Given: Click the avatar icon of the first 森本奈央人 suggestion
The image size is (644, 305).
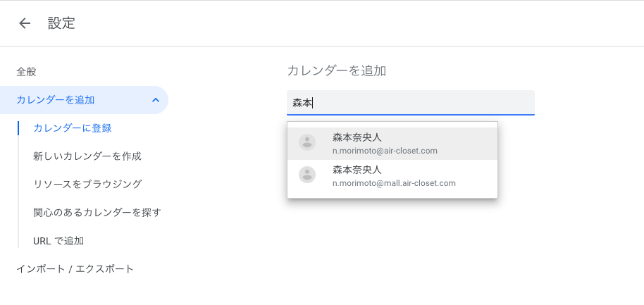Looking at the screenshot, I should point(307,142).
